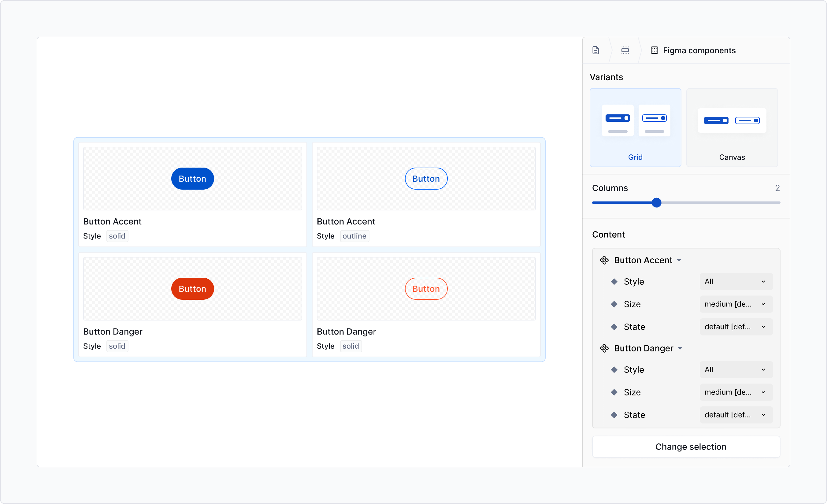The image size is (827, 504).
Task: Open the State dropdown under Button Danger
Action: coord(736,415)
